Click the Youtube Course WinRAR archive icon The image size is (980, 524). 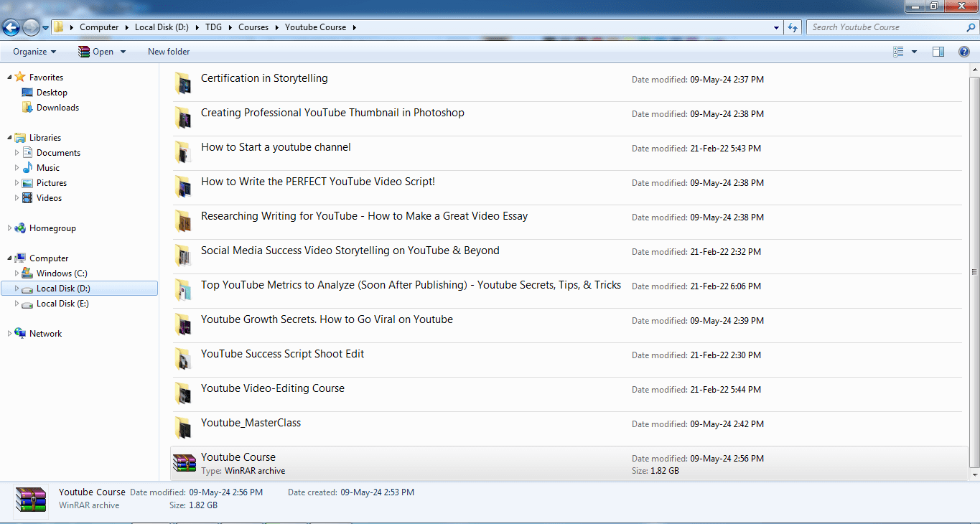(x=185, y=464)
